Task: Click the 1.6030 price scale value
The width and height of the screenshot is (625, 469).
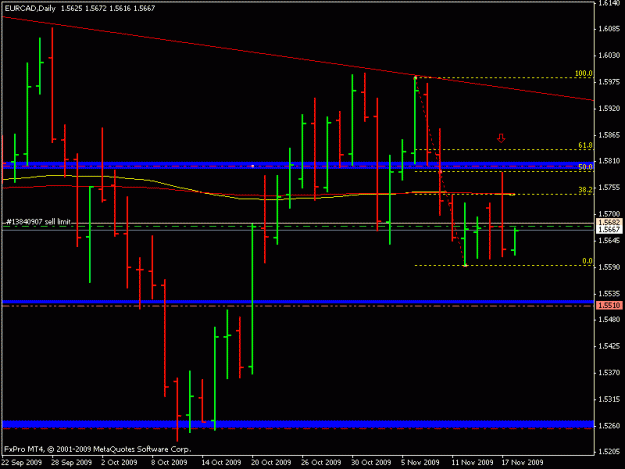Action: point(609,55)
